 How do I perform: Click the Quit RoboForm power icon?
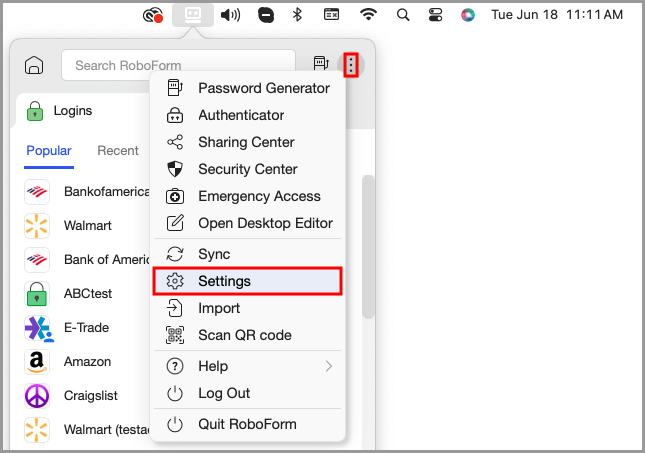[175, 424]
